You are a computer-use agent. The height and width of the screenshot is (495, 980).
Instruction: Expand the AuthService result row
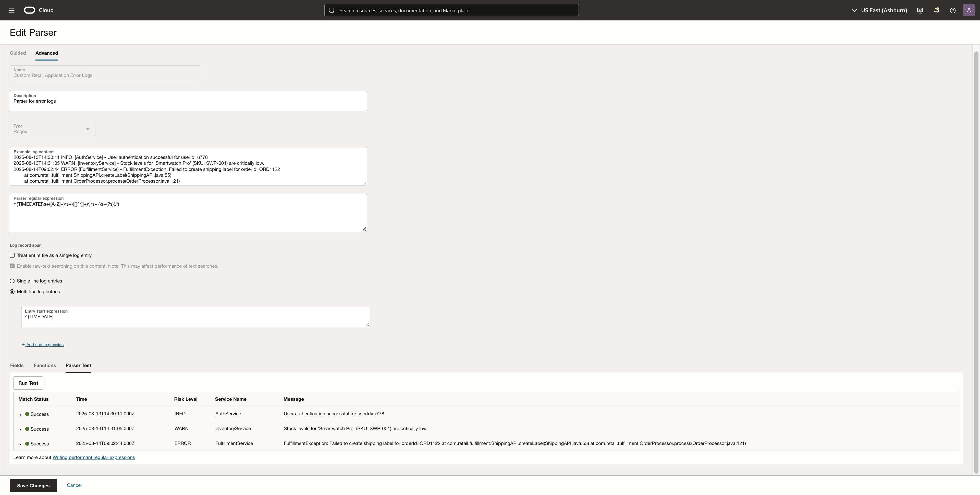(20, 414)
